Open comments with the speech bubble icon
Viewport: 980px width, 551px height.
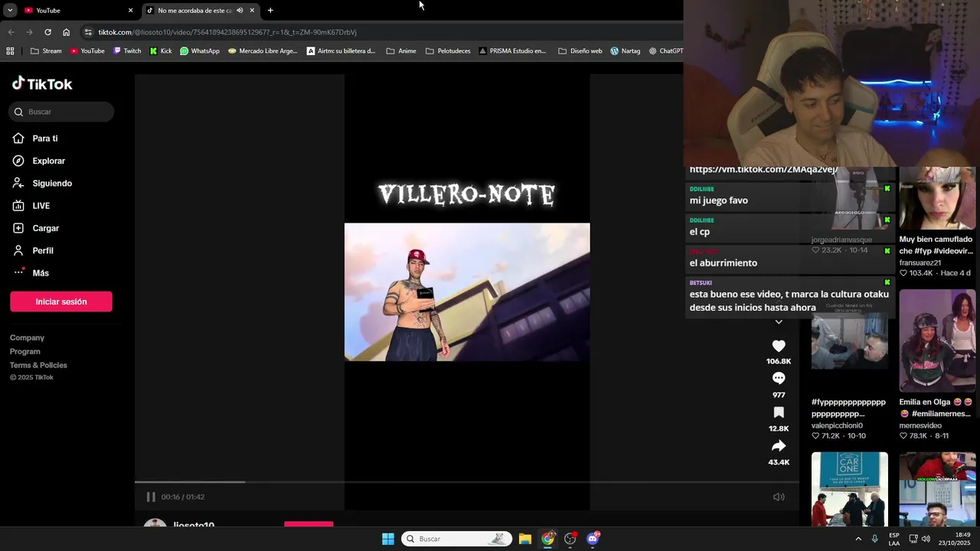pos(779,378)
